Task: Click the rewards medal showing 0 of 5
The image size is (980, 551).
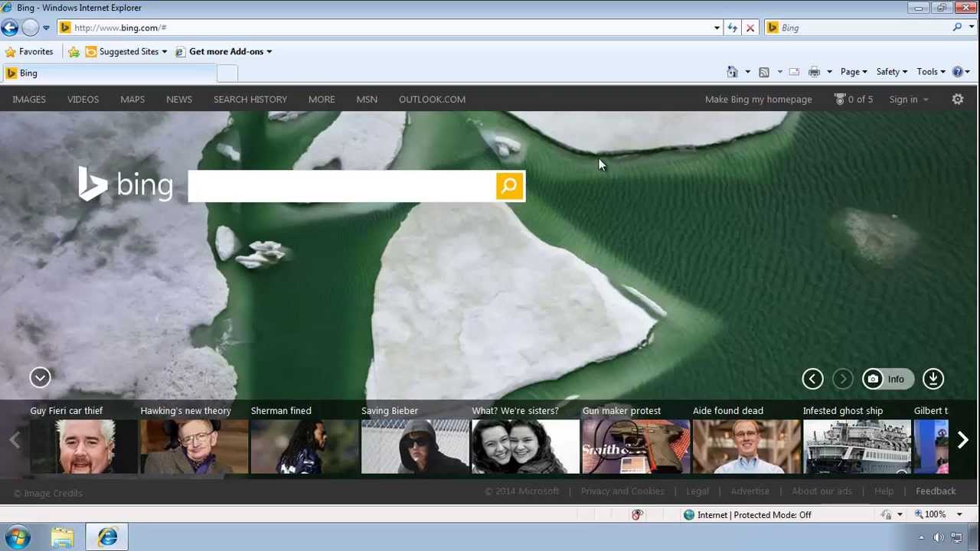Action: pos(853,99)
